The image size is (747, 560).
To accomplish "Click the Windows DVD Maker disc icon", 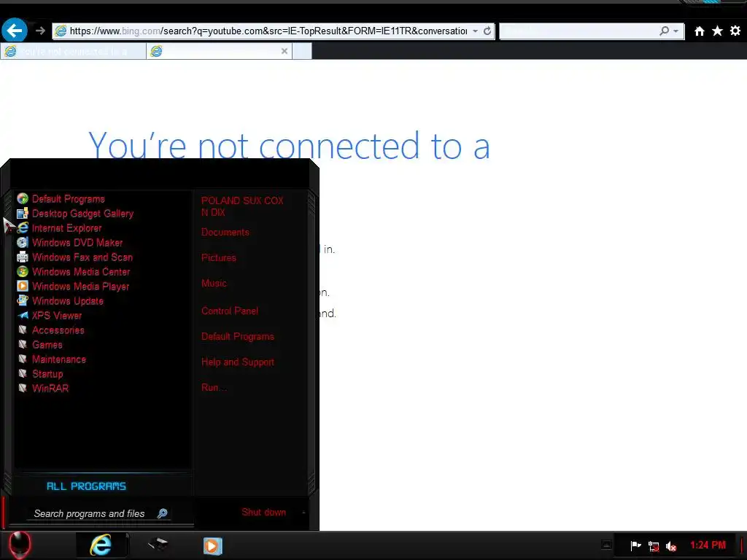I will click(23, 242).
